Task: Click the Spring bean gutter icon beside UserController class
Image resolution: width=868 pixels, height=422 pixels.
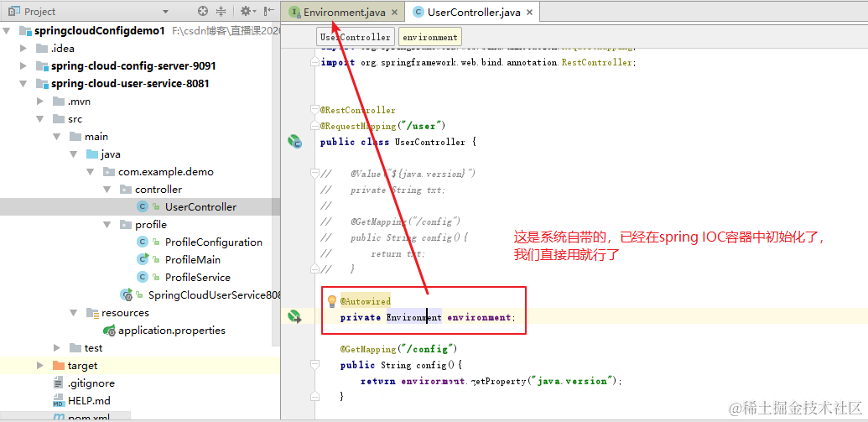Action: point(294,142)
